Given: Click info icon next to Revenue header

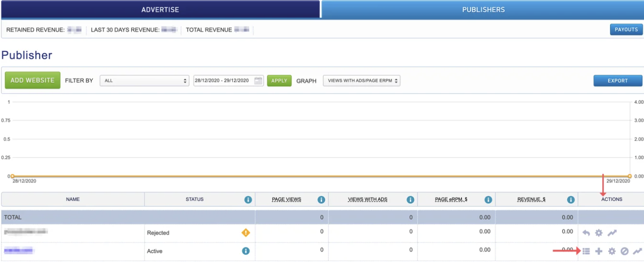Looking at the screenshot, I should coord(571,199).
